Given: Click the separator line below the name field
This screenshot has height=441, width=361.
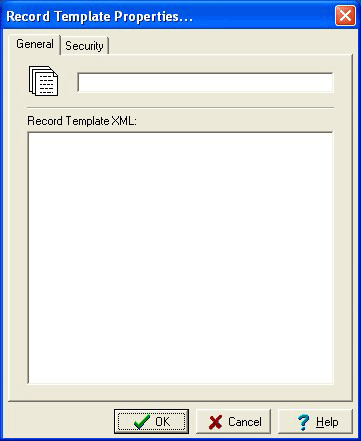Looking at the screenshot, I should (x=180, y=108).
